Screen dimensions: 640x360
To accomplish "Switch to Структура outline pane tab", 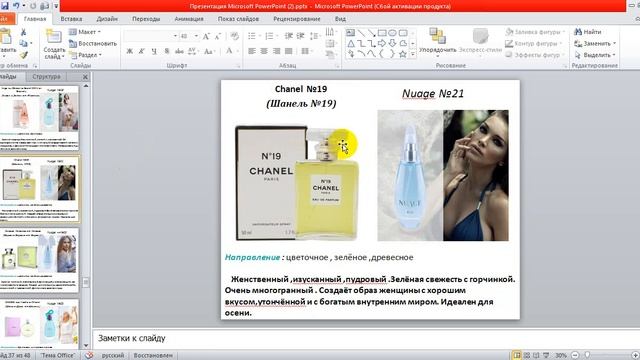I will (46, 76).
